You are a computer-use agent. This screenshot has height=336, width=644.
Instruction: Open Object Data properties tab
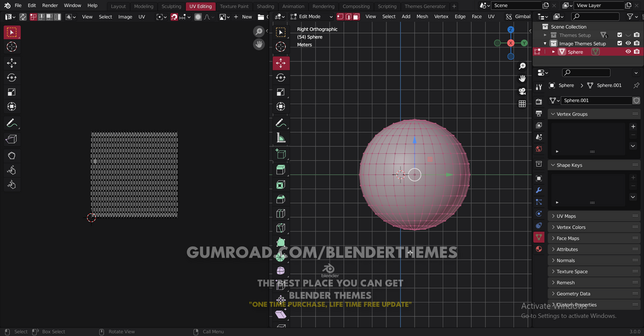pyautogui.click(x=539, y=237)
